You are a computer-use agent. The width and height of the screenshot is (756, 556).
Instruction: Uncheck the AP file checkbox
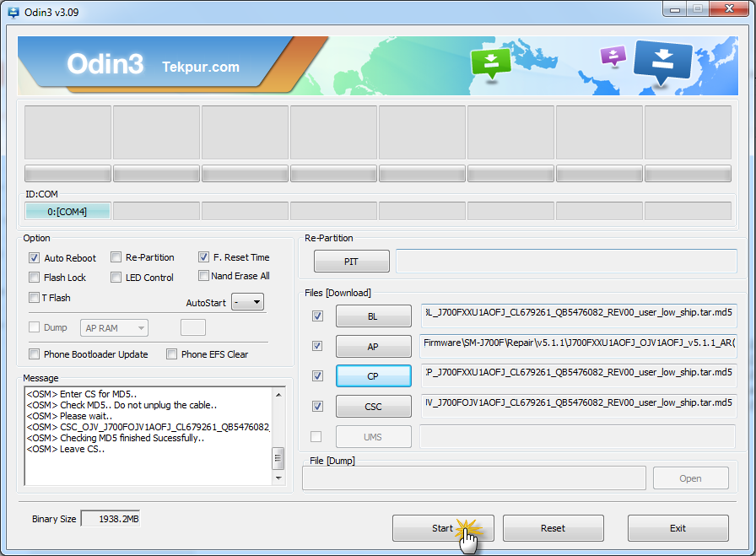coord(317,346)
